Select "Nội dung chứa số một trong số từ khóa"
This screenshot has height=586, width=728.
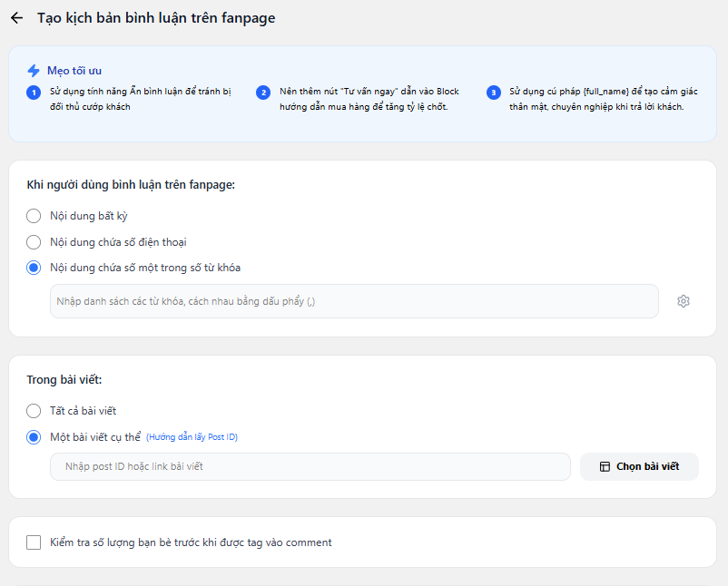[x=34, y=268]
